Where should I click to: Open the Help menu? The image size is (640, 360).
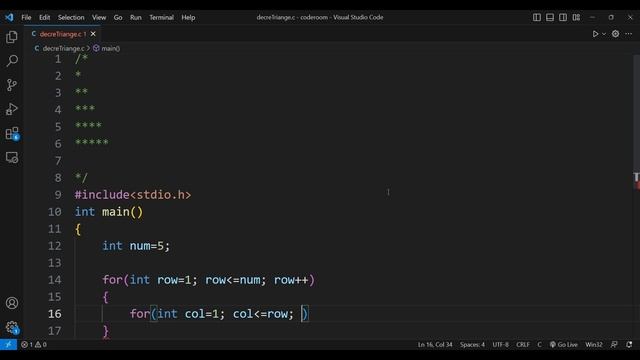pyautogui.click(x=188, y=17)
